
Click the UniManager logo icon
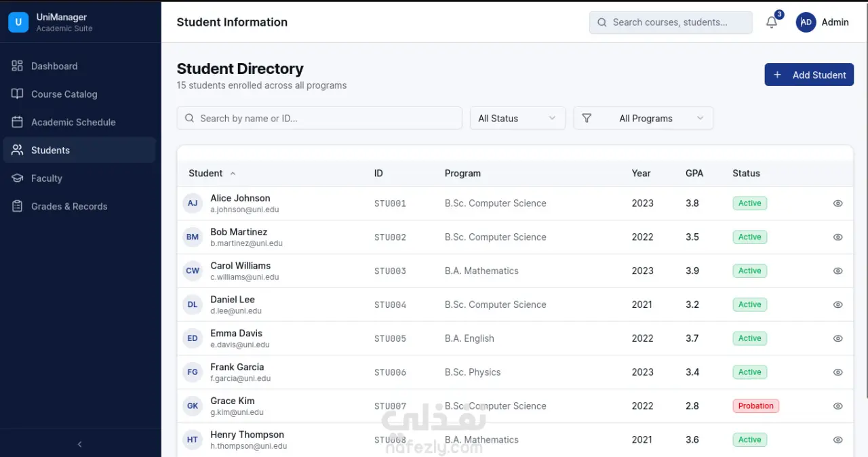18,22
